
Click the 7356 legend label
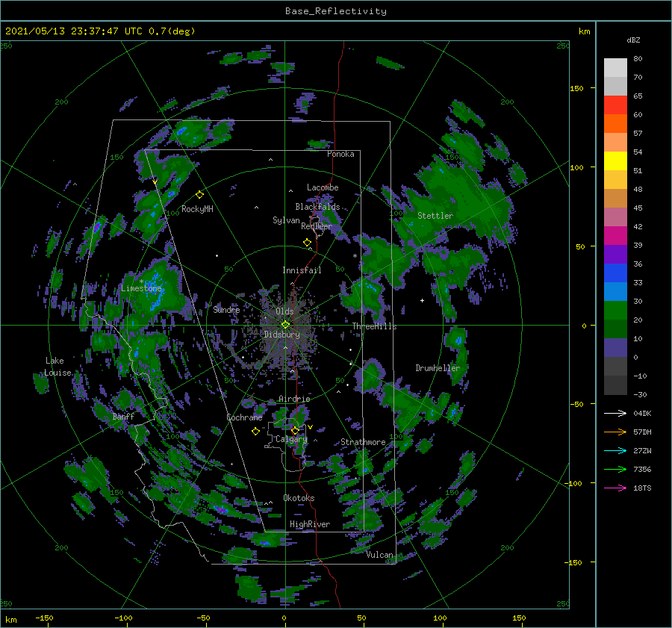pyautogui.click(x=642, y=470)
